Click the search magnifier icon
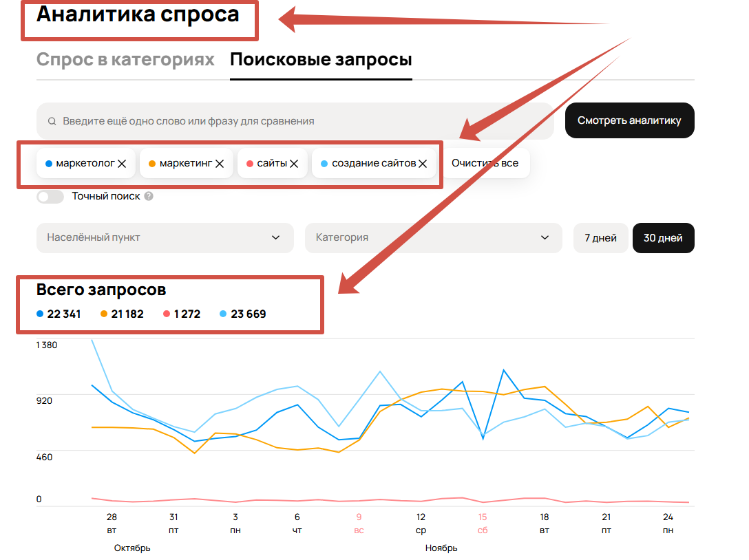 pyautogui.click(x=52, y=121)
